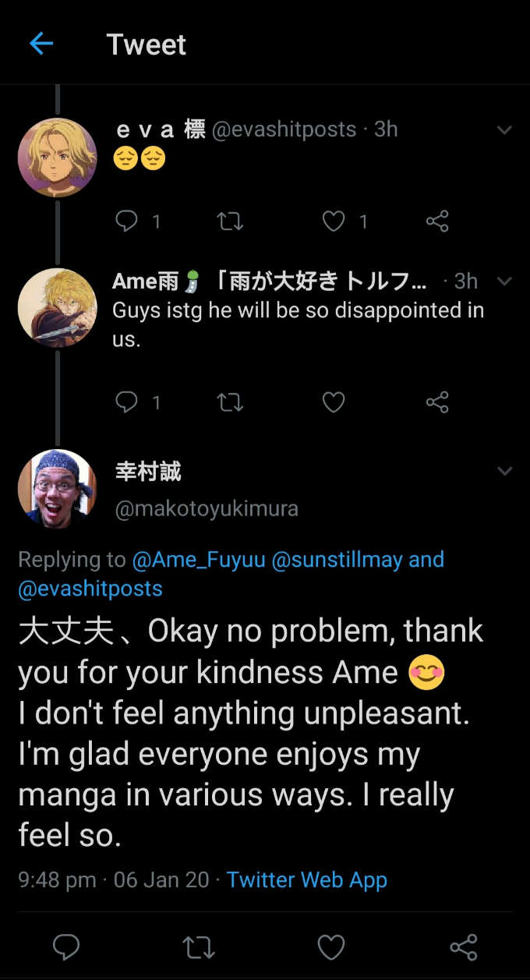This screenshot has width=530, height=980.
Task: Open eva's profile avatar
Action: 57,157
